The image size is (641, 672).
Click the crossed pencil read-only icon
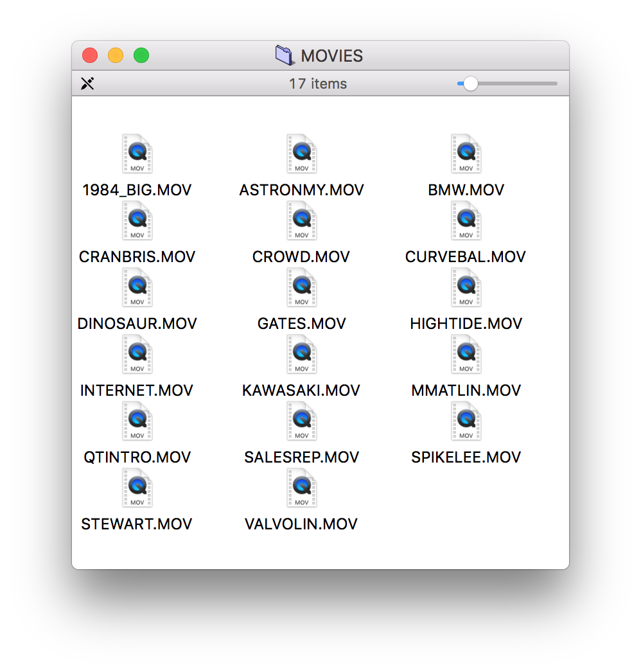[87, 84]
